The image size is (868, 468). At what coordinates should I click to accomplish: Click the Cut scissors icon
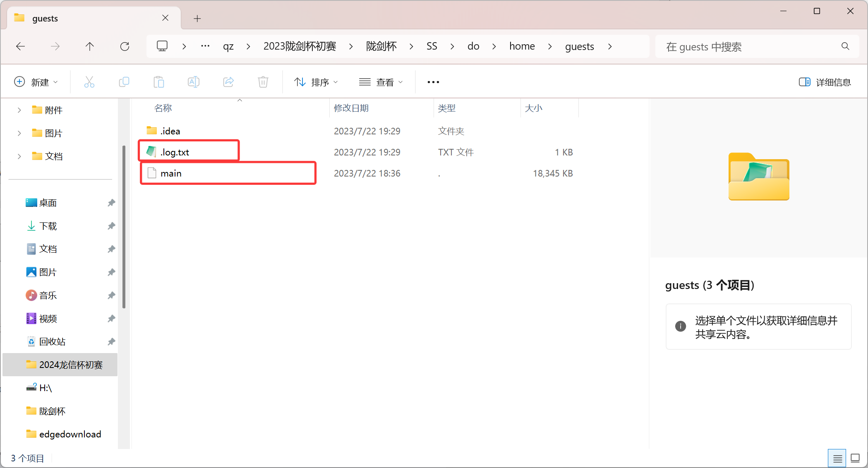click(89, 82)
